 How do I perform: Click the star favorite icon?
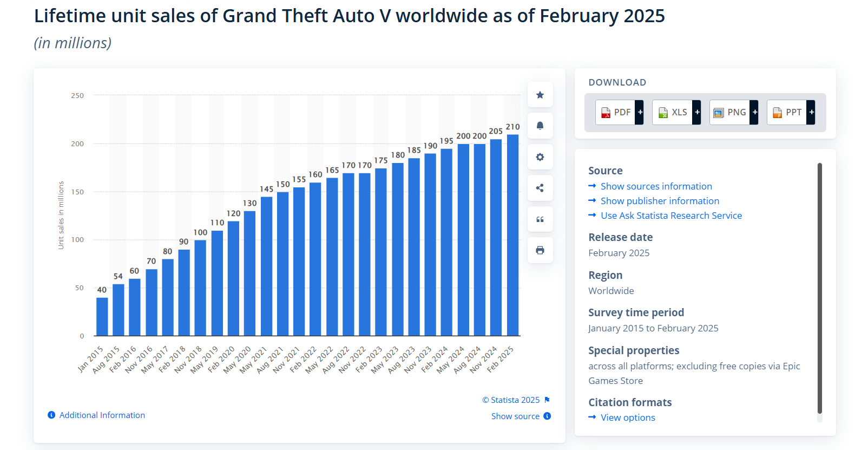pyautogui.click(x=540, y=95)
